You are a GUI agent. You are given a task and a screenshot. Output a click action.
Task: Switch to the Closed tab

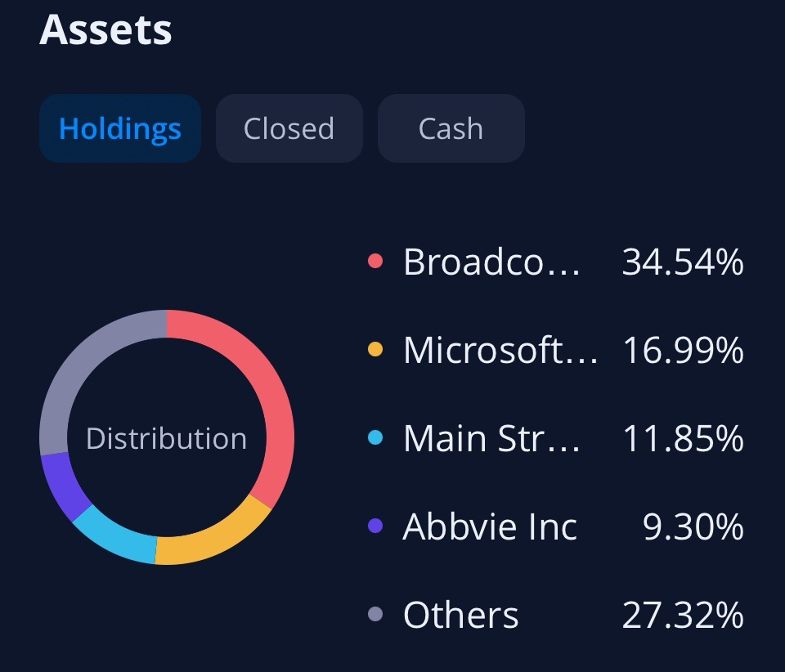pyautogui.click(x=289, y=128)
